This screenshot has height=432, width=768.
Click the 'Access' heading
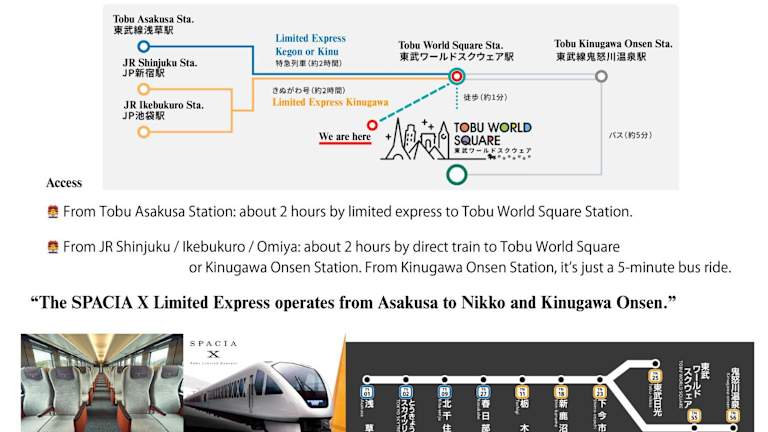coord(64,183)
